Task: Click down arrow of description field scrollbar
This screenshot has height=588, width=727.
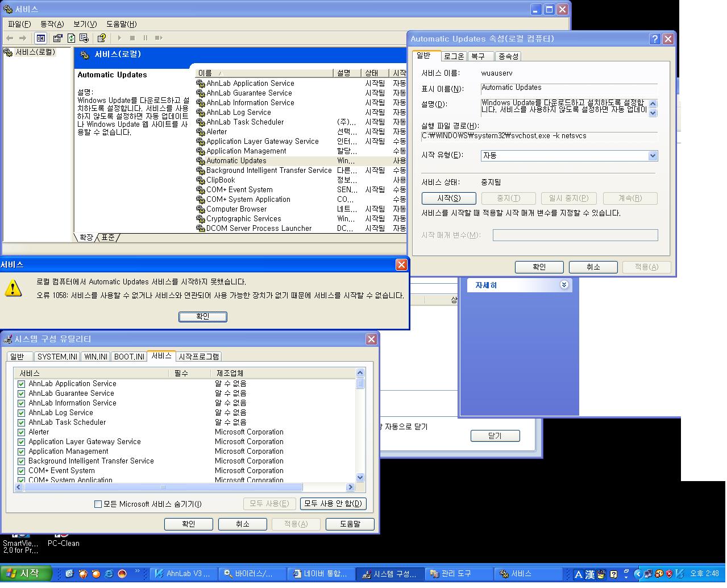Action: (x=653, y=113)
